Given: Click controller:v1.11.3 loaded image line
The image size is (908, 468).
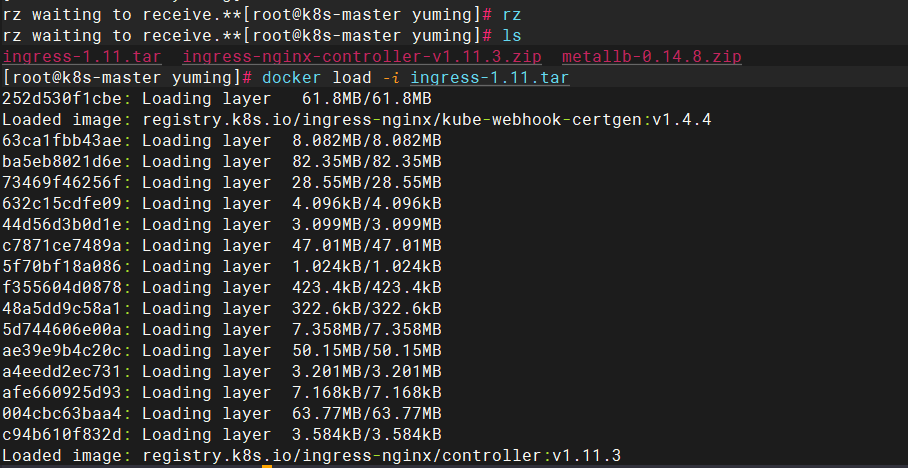Looking at the screenshot, I should (x=312, y=455).
